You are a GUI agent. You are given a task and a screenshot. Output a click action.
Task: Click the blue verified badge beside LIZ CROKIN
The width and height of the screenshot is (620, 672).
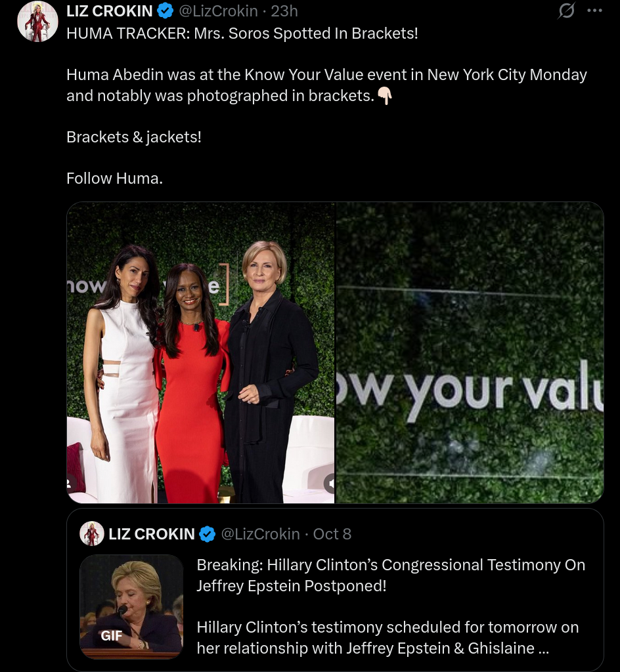pyautogui.click(x=165, y=11)
